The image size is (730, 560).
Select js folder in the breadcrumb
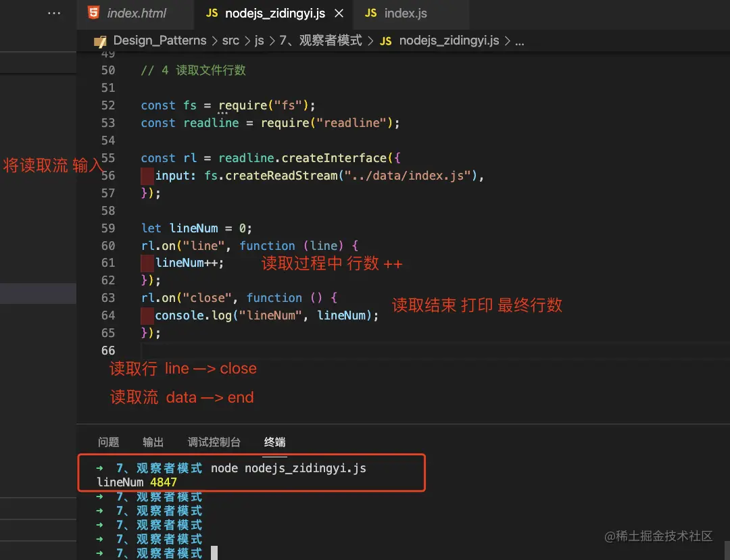pyautogui.click(x=260, y=41)
